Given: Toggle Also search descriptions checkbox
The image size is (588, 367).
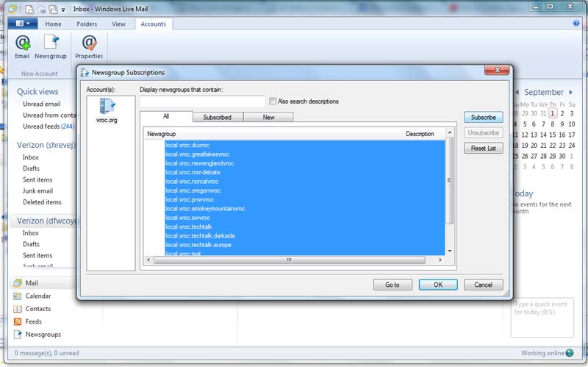Looking at the screenshot, I should point(273,101).
